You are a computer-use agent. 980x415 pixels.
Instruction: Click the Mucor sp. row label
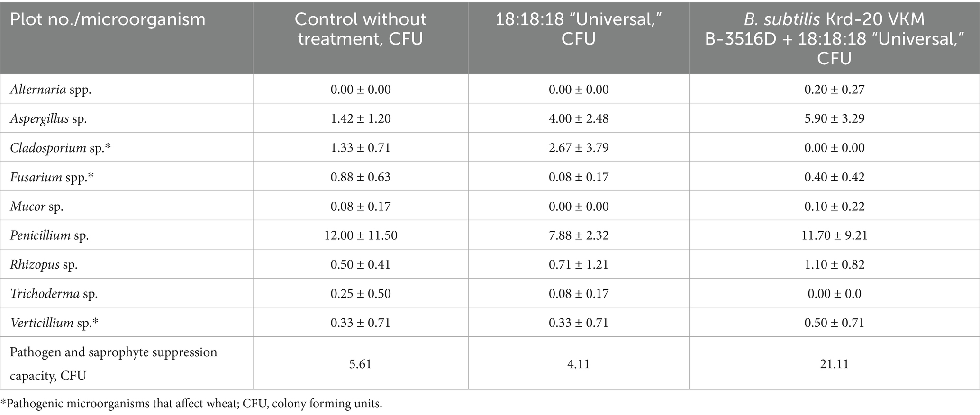(x=37, y=207)
